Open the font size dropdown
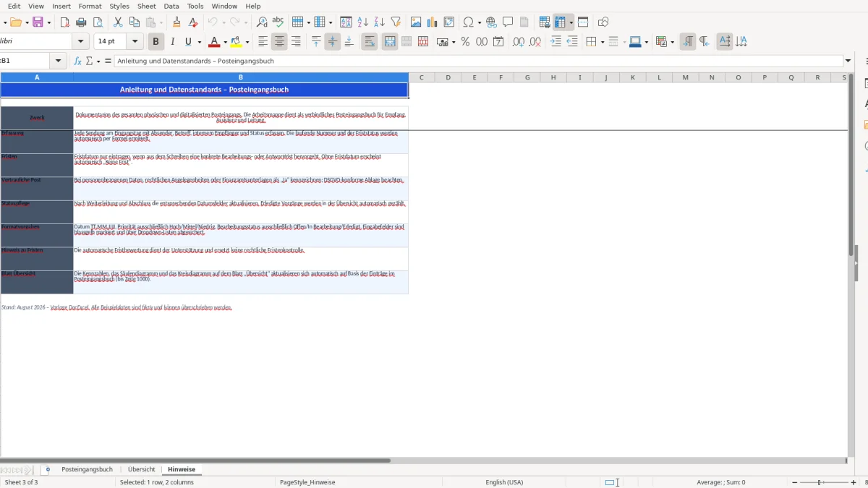This screenshot has width=868, height=488. pos(136,42)
